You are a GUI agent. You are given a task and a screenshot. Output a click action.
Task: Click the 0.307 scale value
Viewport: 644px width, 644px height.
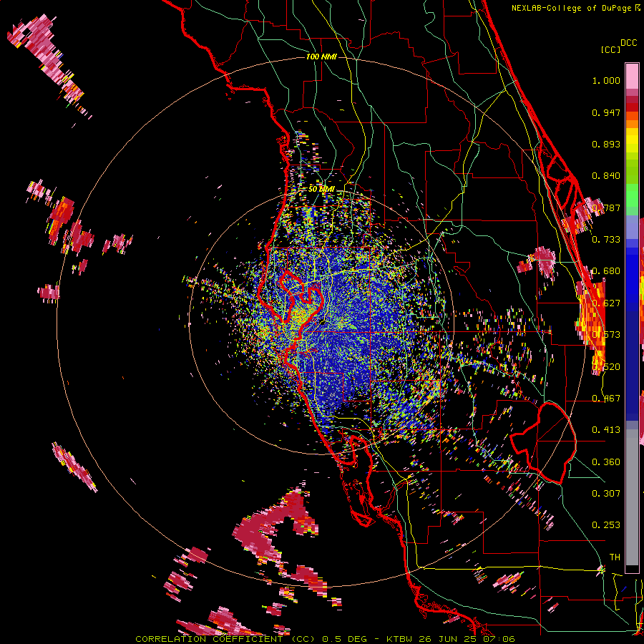606,493
